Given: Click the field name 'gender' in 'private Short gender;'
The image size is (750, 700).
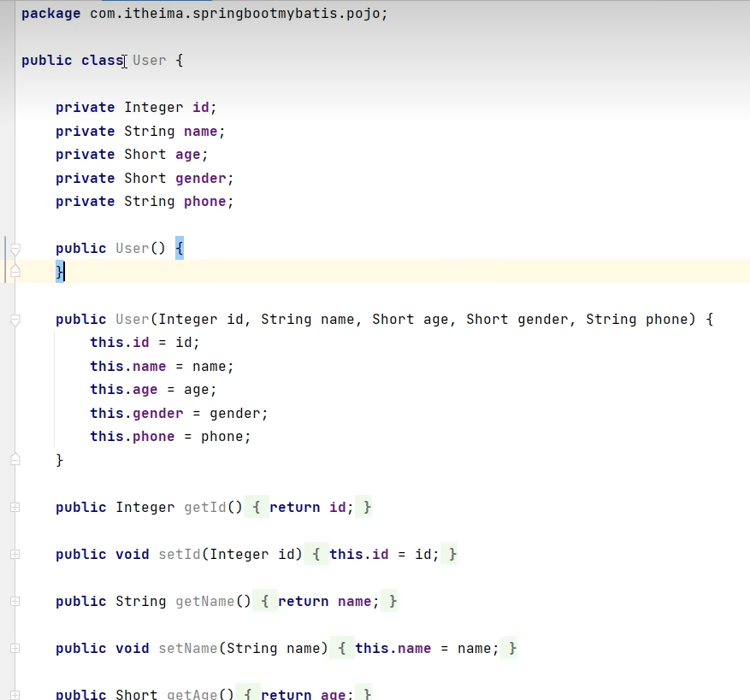Looking at the screenshot, I should pyautogui.click(x=200, y=179).
